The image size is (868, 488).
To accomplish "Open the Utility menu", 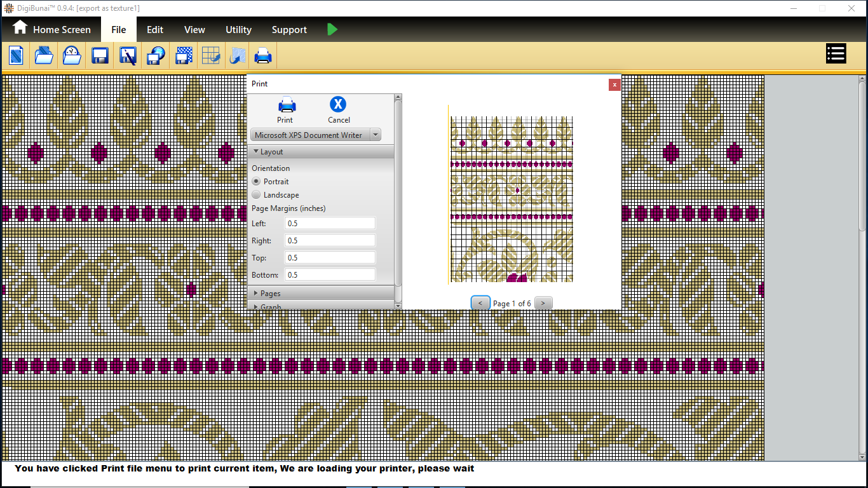I will click(238, 30).
